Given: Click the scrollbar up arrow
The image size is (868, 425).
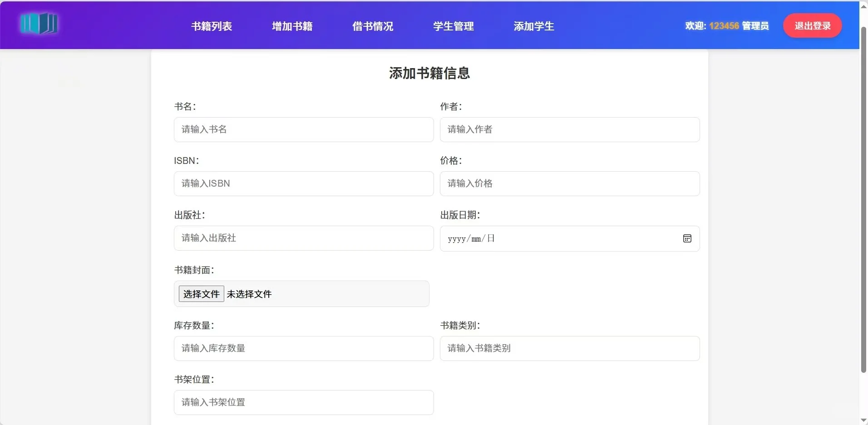Looking at the screenshot, I should click(863, 5).
